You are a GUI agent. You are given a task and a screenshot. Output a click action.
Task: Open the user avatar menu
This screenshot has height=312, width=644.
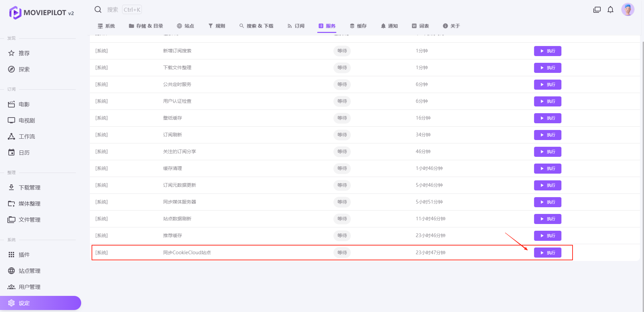[628, 10]
